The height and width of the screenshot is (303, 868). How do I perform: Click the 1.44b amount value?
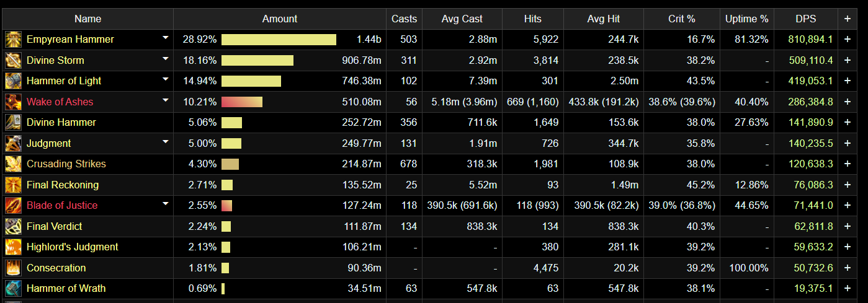pyautogui.click(x=369, y=40)
